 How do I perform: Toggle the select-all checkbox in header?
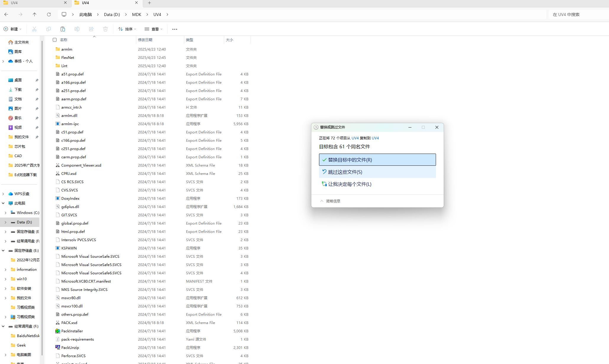tap(55, 40)
